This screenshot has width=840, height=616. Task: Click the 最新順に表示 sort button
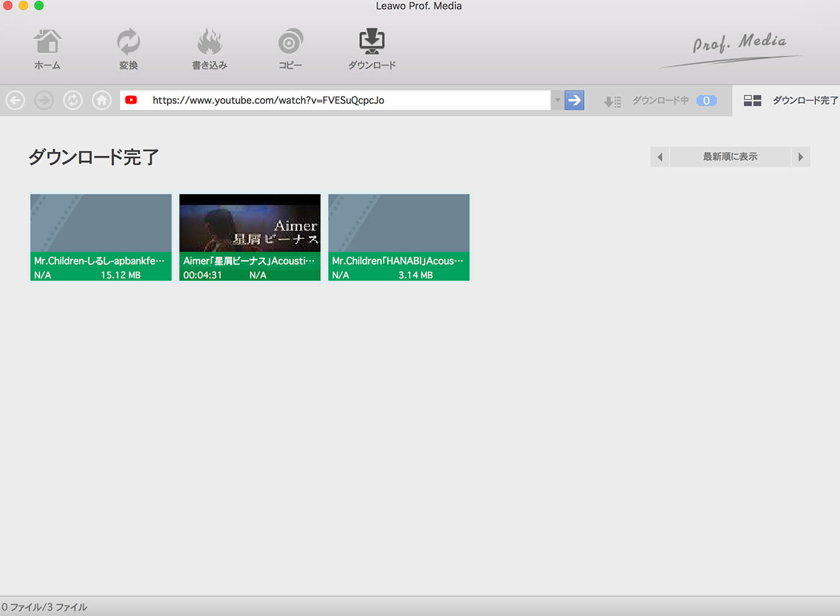pyautogui.click(x=730, y=157)
